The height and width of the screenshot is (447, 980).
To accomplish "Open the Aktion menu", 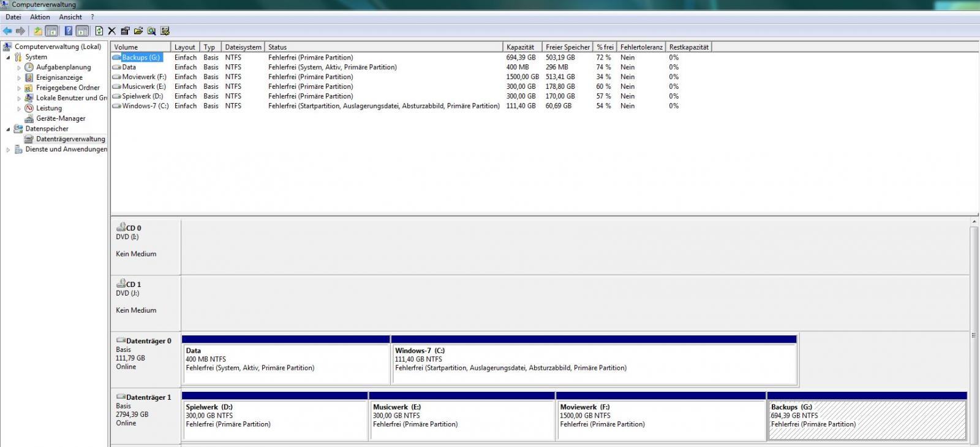I will 40,17.
